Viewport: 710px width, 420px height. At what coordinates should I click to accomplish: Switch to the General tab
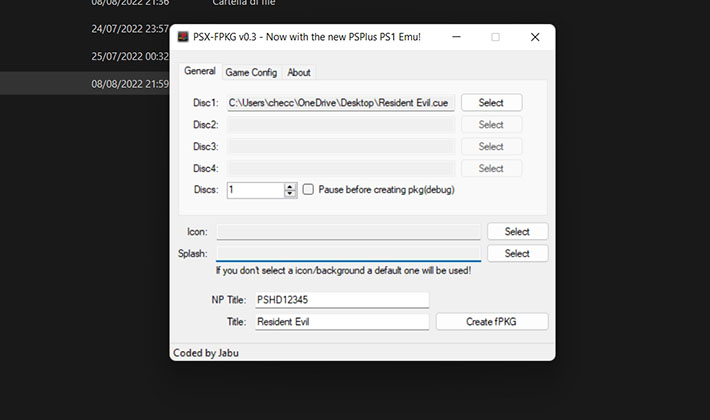coord(200,71)
